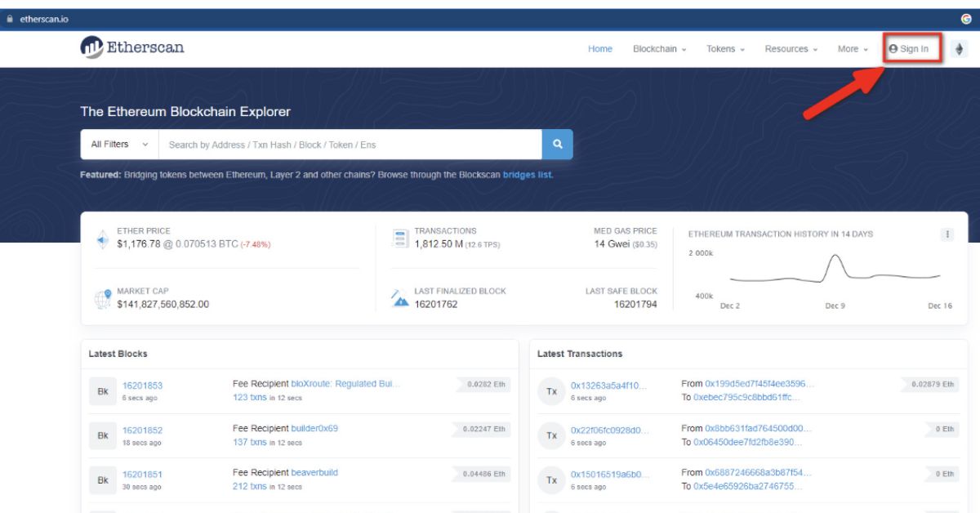Open the All Filters dropdown

pyautogui.click(x=120, y=145)
